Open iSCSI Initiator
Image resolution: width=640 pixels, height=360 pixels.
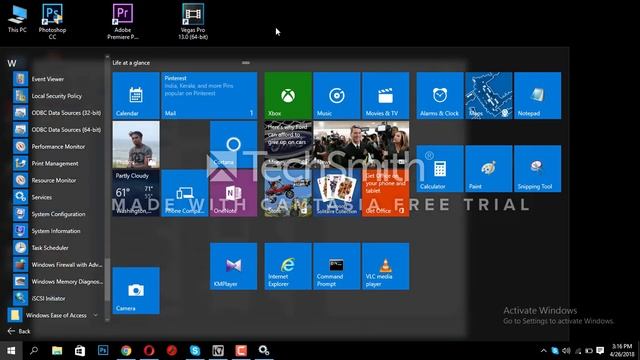pyautogui.click(x=58, y=298)
